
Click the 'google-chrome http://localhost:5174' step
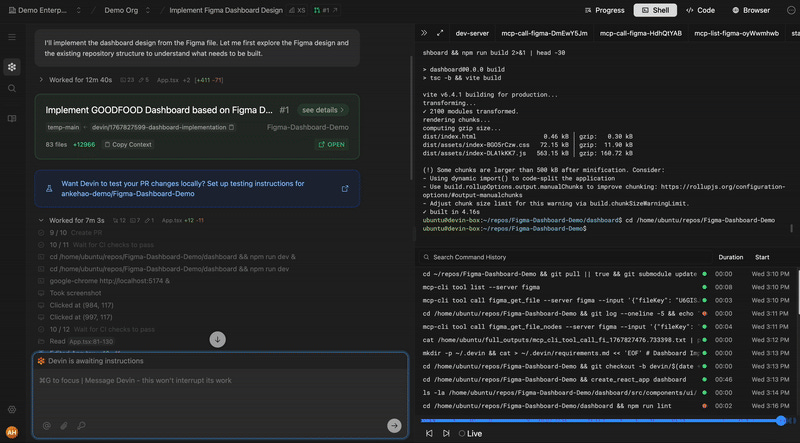[x=110, y=281]
